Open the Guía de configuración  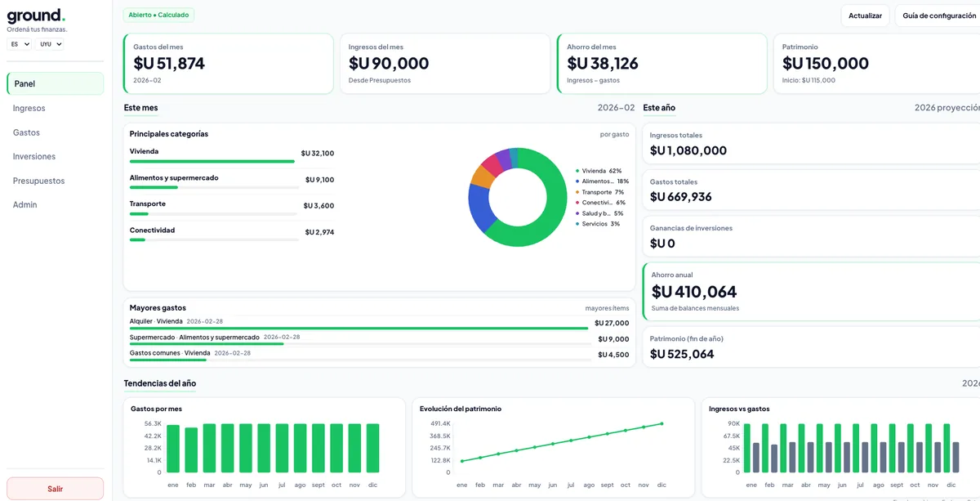[938, 16]
